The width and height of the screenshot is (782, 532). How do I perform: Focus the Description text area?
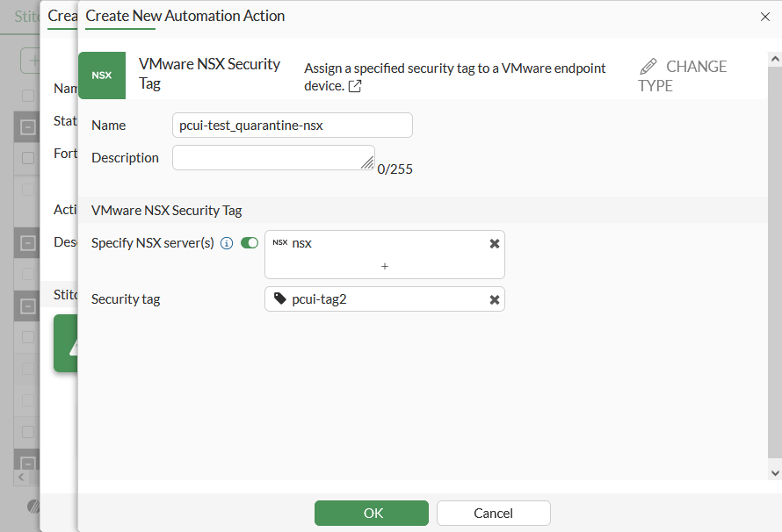272,158
